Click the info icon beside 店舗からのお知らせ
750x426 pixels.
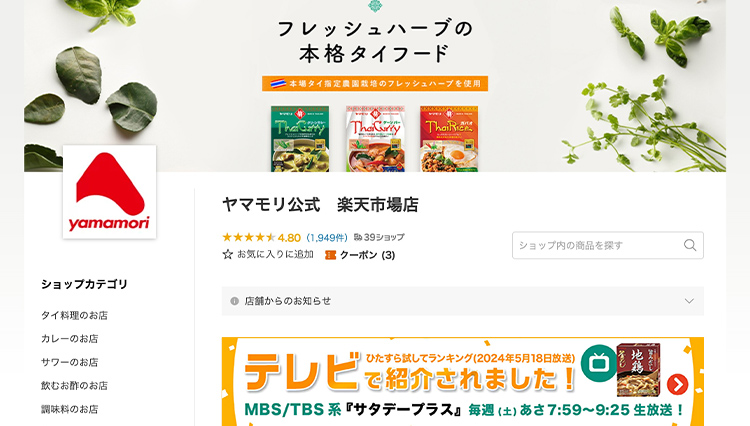(234, 301)
